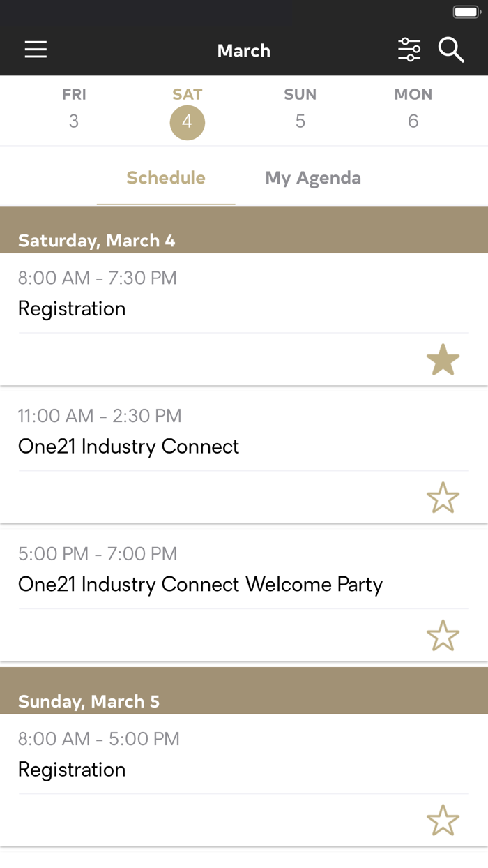Open the search function
The width and height of the screenshot is (488, 868).
pos(451,50)
